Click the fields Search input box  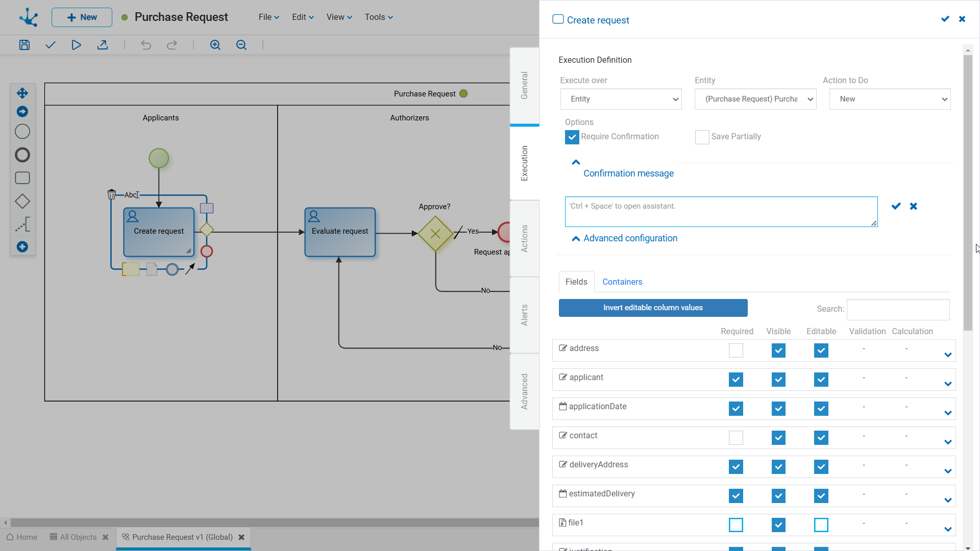(x=898, y=309)
